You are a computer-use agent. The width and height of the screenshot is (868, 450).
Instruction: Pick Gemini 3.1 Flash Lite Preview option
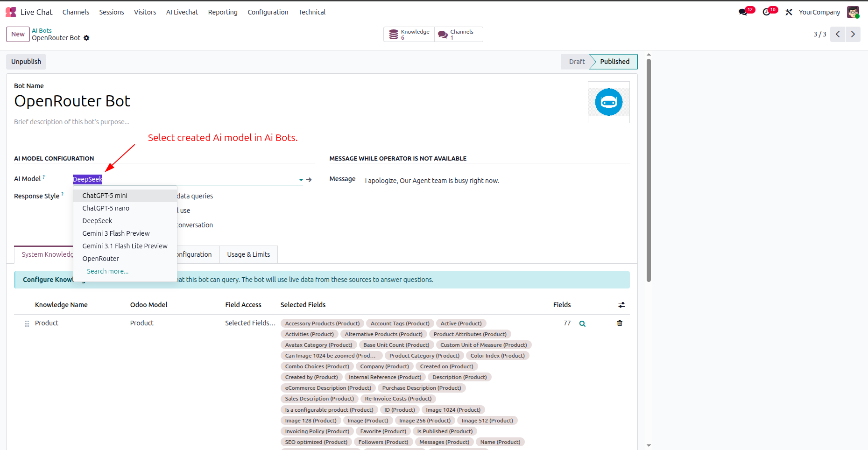125,246
